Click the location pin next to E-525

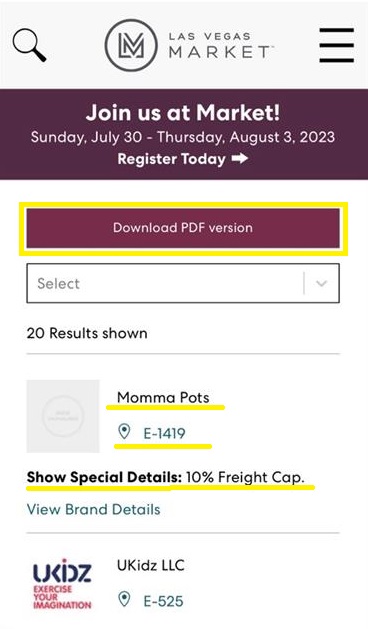tap(124, 600)
